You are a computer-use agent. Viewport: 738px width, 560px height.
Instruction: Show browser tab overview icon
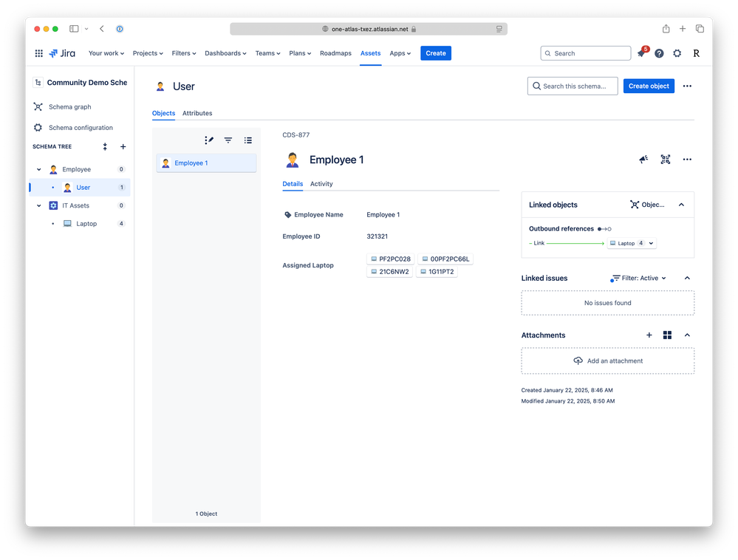[700, 29]
